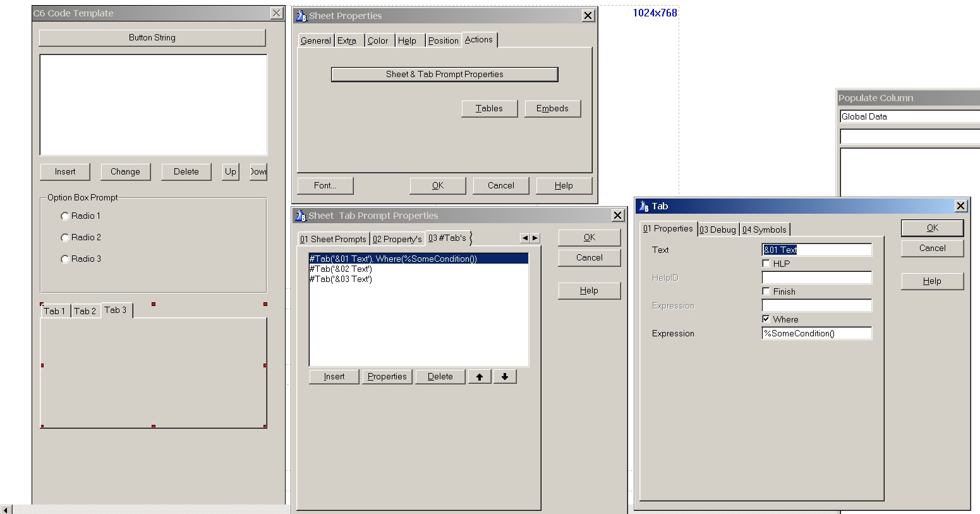
Task: Select the Radio 2 option
Action: [65, 238]
